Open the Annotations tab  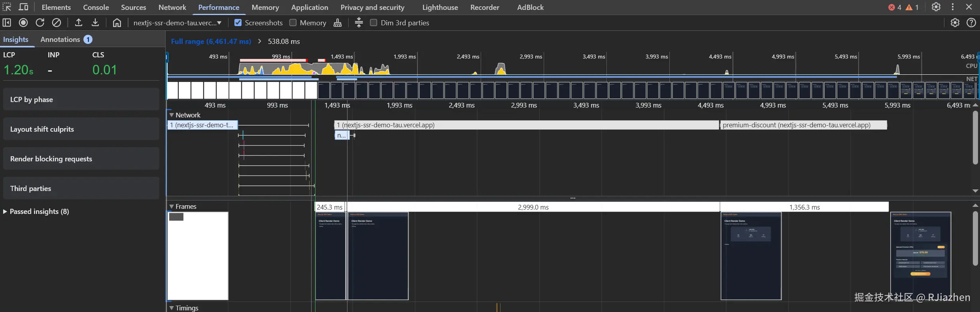pos(60,40)
